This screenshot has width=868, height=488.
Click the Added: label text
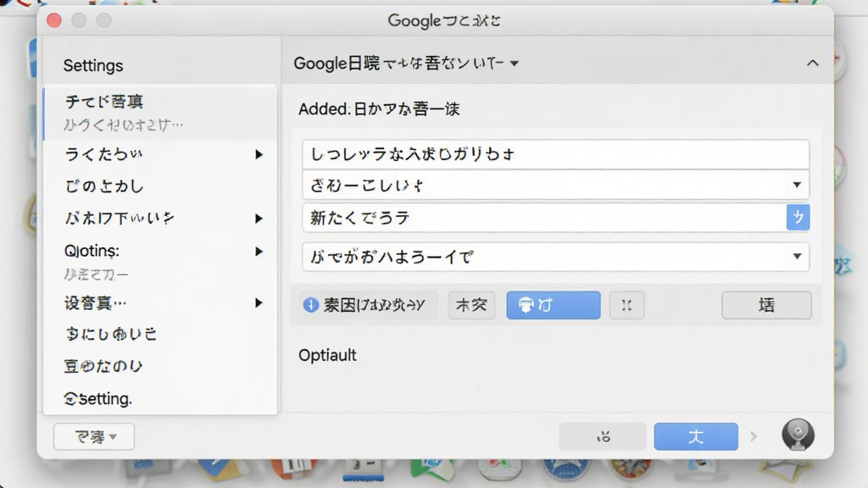click(324, 109)
